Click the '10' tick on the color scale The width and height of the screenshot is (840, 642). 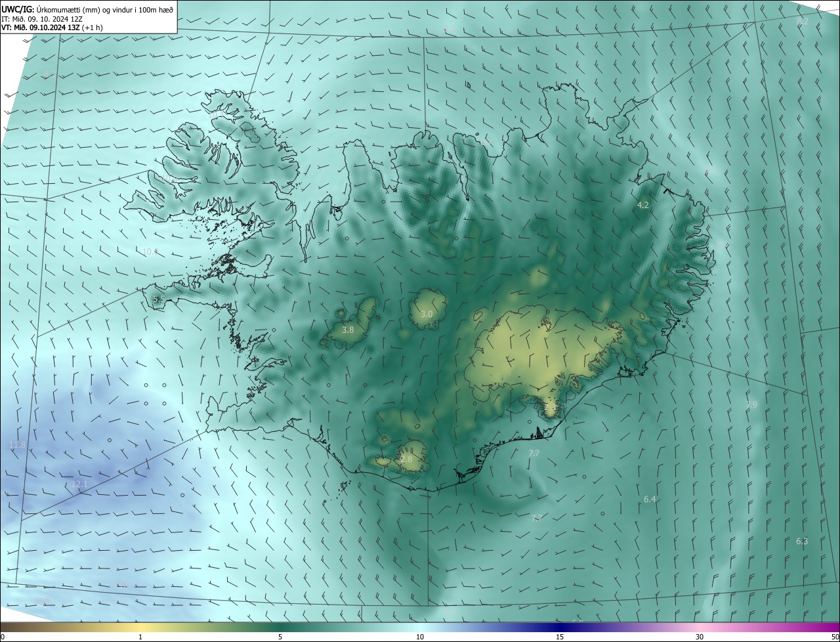coord(420,637)
